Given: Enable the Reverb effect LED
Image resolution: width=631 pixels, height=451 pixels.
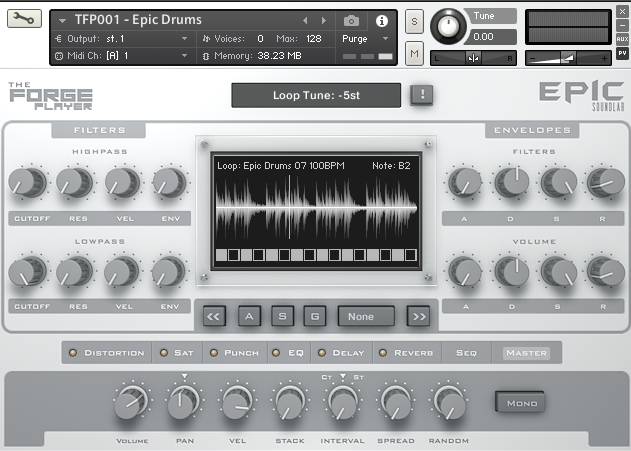Looking at the screenshot, I should (x=383, y=353).
